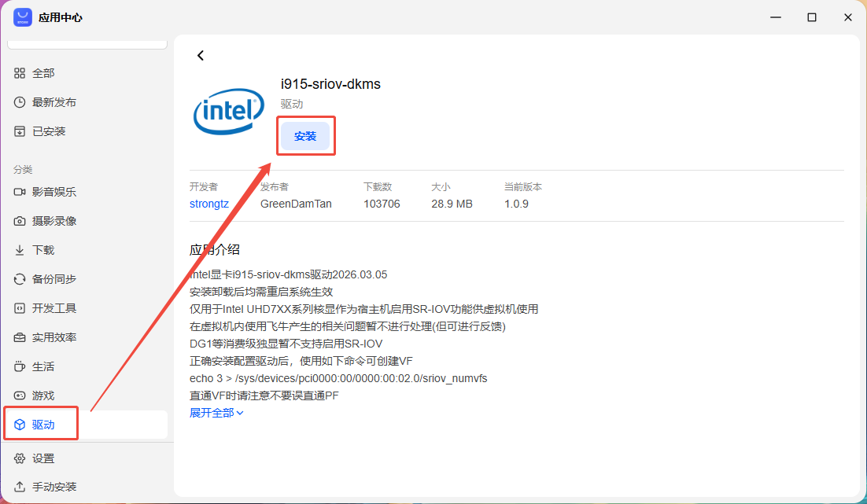Click the 应用介绍 heading

coord(215,250)
